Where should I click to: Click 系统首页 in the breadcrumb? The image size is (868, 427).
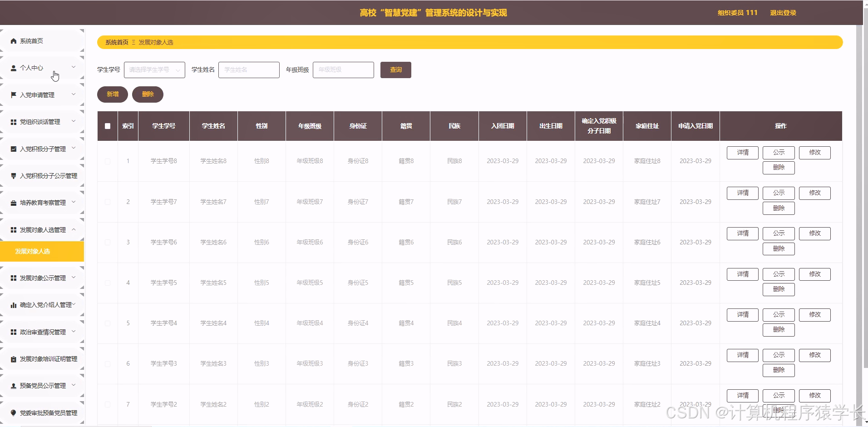click(117, 42)
